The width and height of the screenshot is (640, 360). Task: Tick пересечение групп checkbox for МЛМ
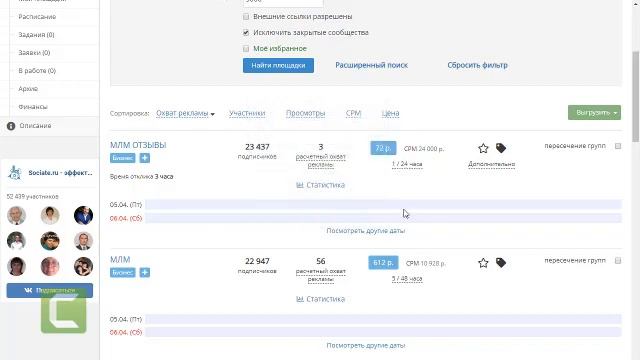[618, 260]
